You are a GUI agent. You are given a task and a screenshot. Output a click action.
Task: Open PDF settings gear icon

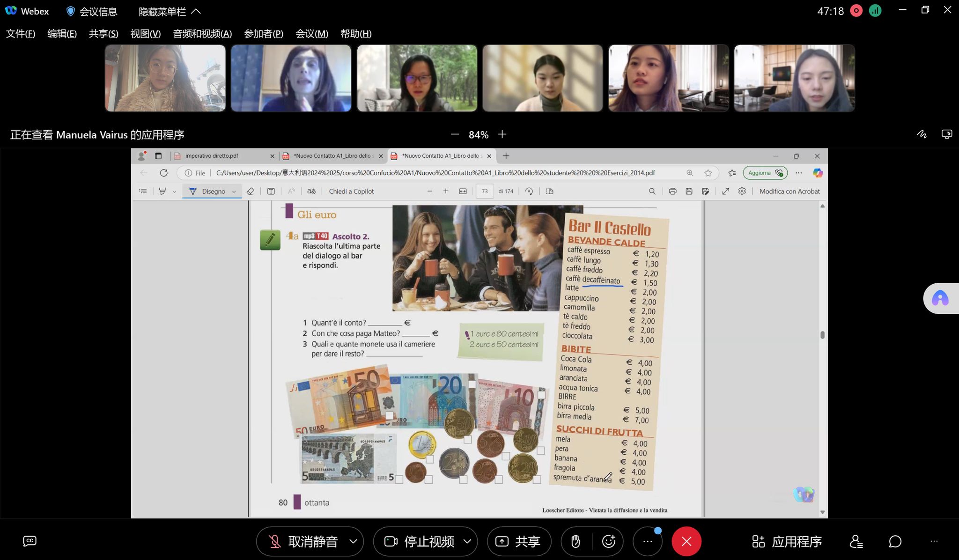click(742, 191)
